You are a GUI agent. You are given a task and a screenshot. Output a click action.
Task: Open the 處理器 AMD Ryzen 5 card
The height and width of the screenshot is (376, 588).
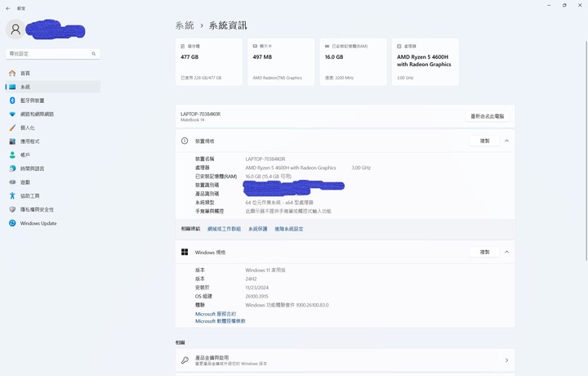coord(425,62)
